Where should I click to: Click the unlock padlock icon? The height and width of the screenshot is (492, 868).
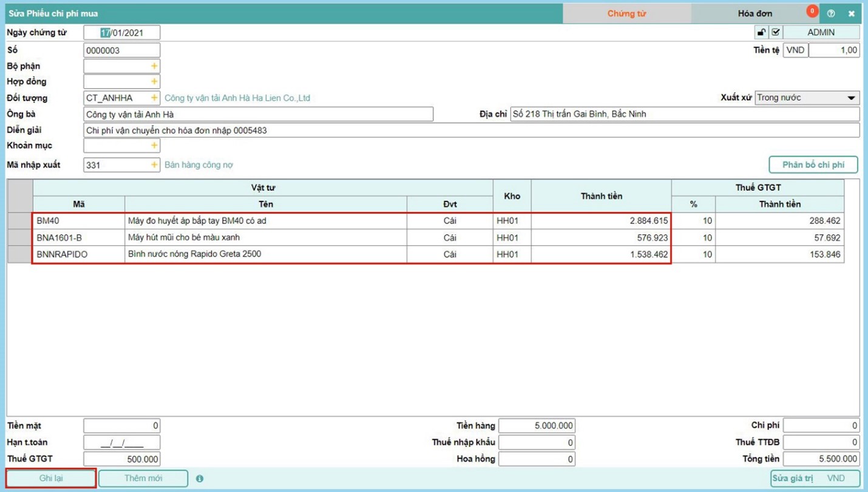[x=761, y=32]
